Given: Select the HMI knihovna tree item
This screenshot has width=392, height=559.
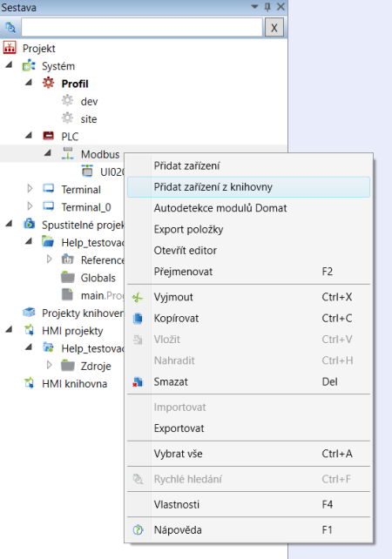Looking at the screenshot, I should (x=75, y=384).
